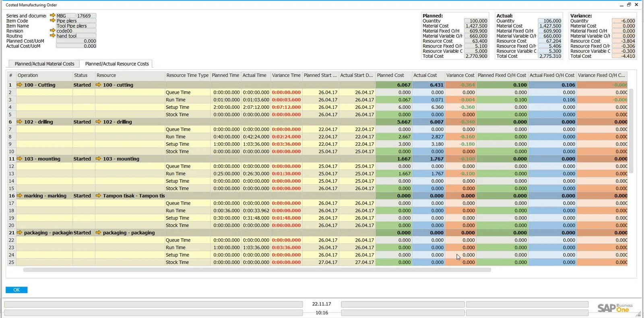Select Planned Cost 6.067 in Cutting row

pos(394,85)
